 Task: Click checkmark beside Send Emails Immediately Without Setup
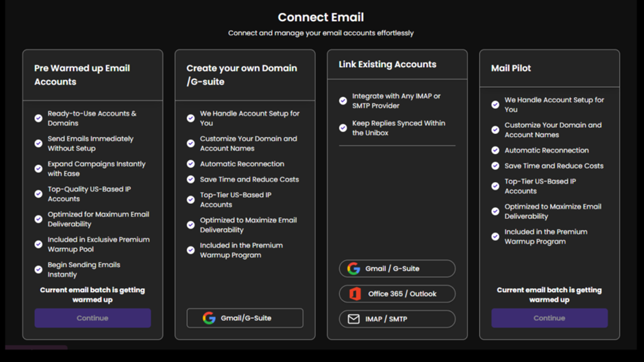(x=38, y=143)
